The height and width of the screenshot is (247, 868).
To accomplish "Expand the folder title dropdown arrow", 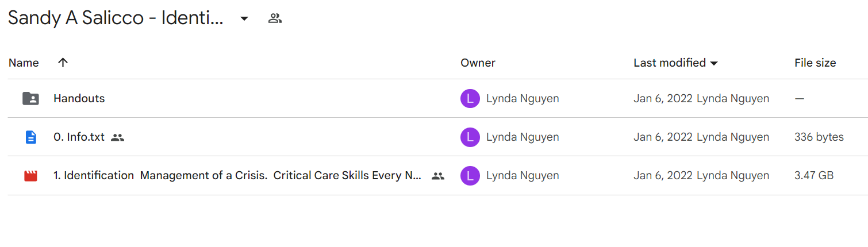I will [x=244, y=18].
